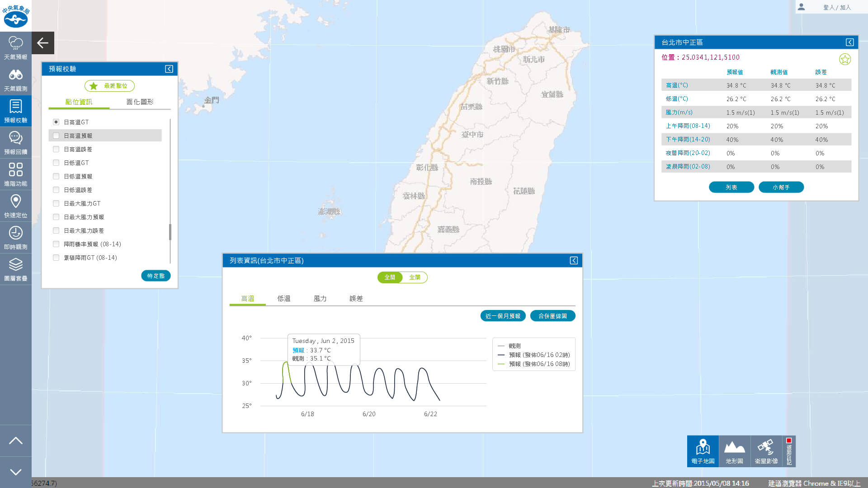Viewport: 868px width, 488px height.
Task: Open the 圖層套疊 layers icon
Action: pyautogui.click(x=16, y=269)
